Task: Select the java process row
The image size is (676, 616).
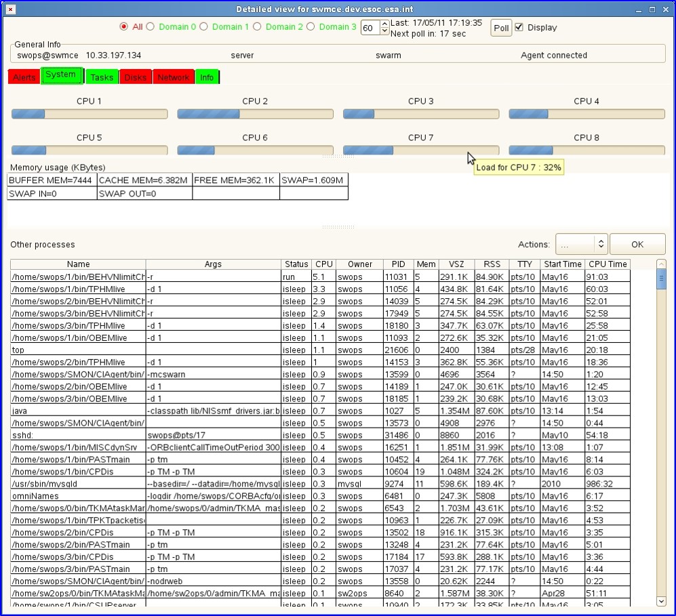Action: point(320,411)
